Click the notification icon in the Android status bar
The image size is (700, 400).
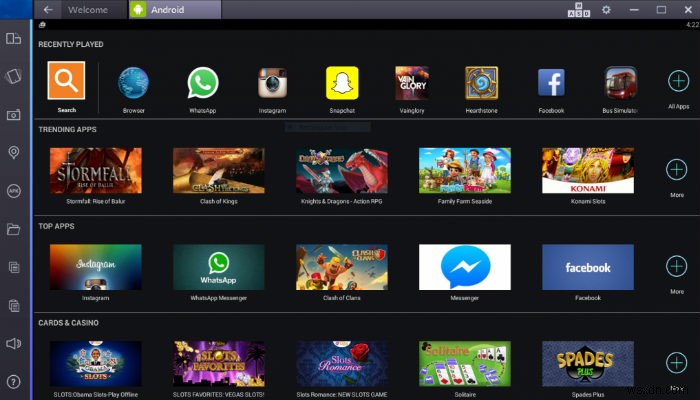click(42, 25)
